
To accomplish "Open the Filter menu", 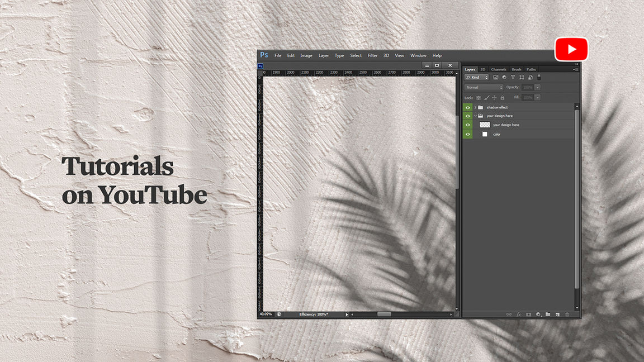I will [372, 55].
